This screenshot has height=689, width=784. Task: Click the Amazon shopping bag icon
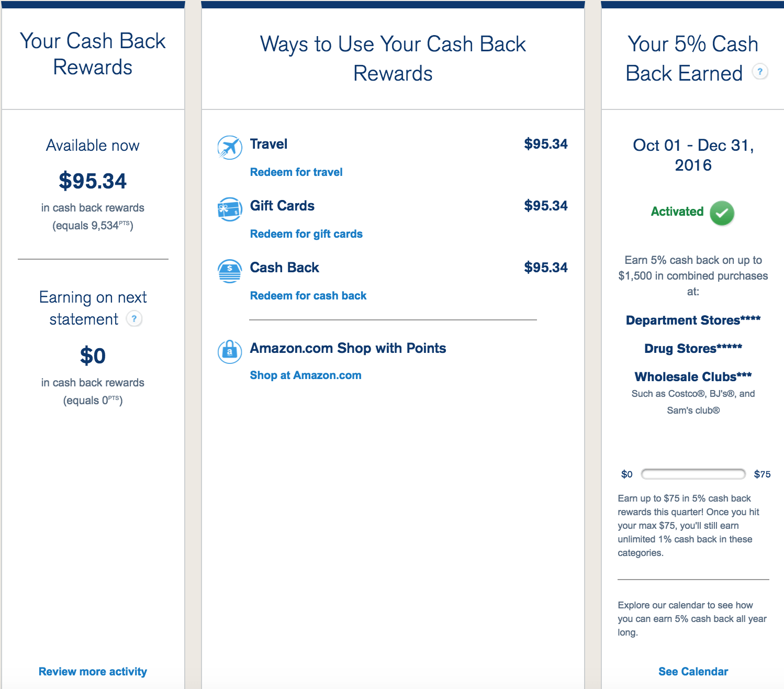[230, 352]
